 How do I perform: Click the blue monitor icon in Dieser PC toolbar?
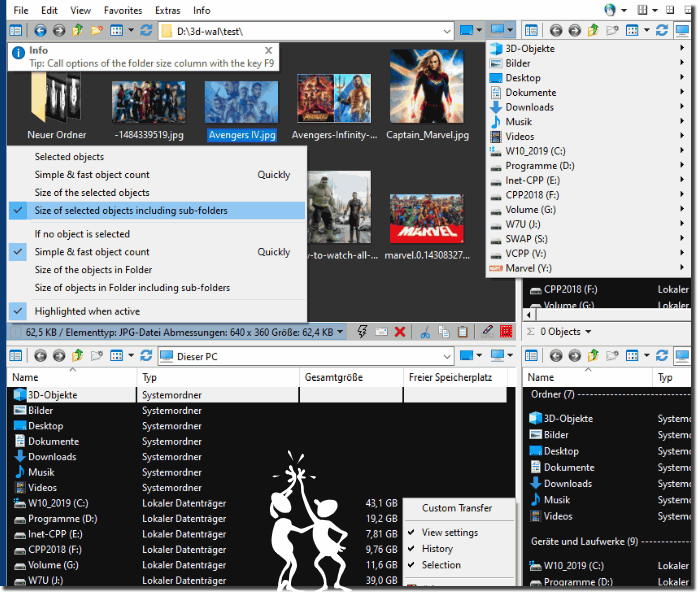point(467,356)
